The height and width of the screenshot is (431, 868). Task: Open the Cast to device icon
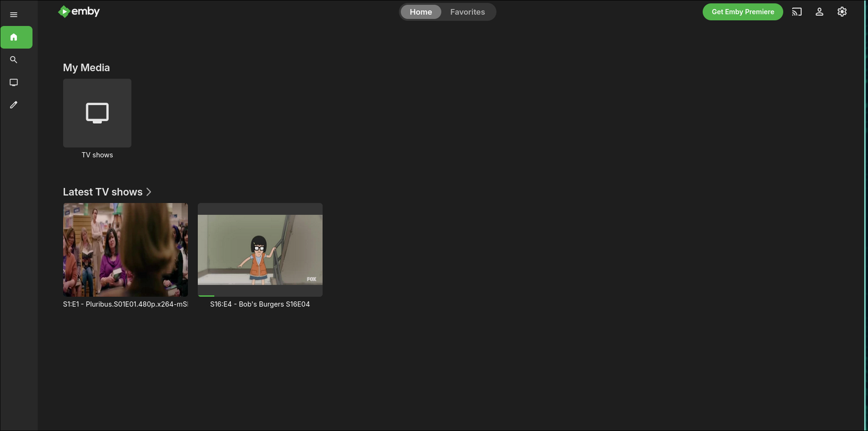(x=797, y=12)
